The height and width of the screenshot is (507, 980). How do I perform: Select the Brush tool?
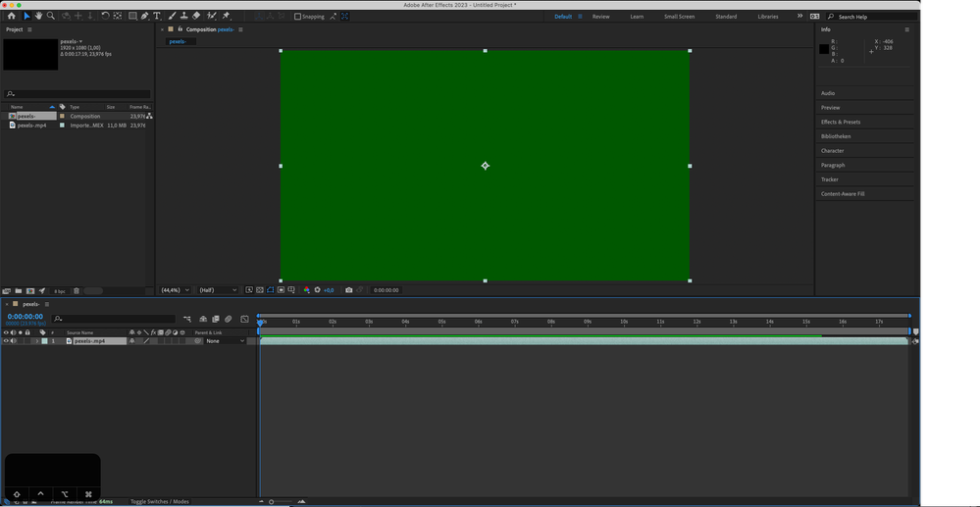click(x=172, y=17)
